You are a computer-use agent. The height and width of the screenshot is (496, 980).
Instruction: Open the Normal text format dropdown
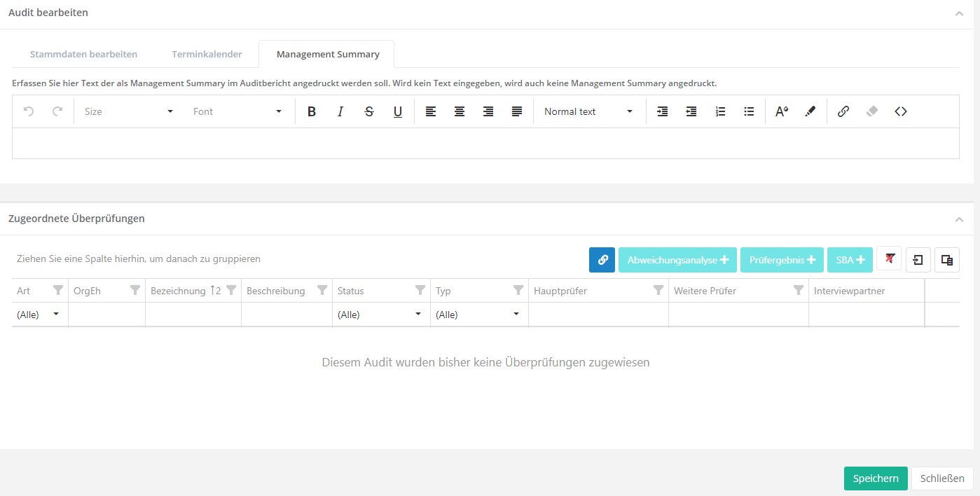[588, 111]
